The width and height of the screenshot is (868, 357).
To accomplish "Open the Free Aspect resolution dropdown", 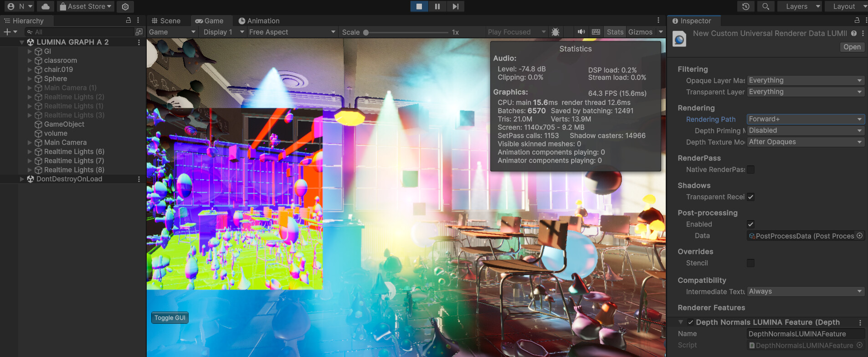I will pyautogui.click(x=292, y=32).
